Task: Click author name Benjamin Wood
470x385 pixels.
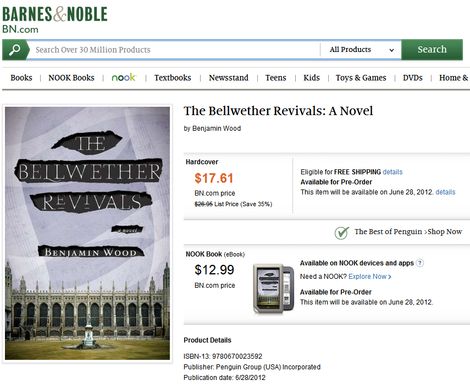Action: pyautogui.click(x=216, y=128)
